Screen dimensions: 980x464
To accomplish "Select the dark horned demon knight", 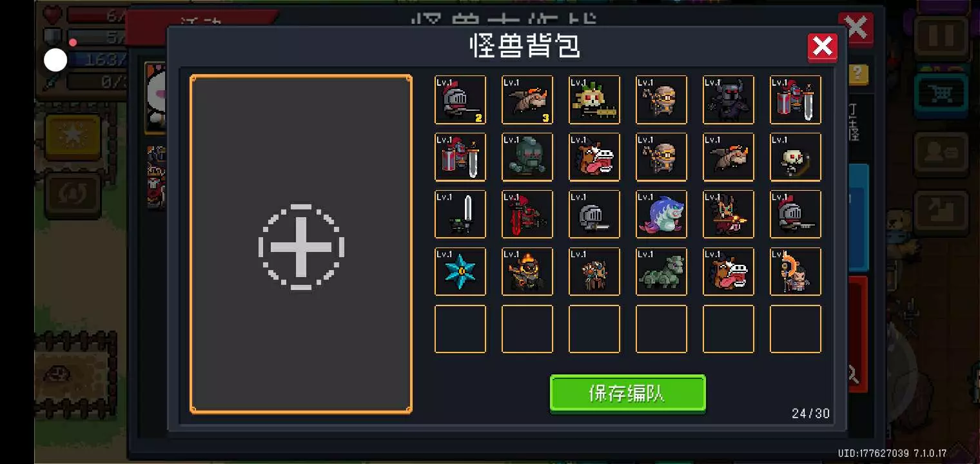I will [x=729, y=100].
